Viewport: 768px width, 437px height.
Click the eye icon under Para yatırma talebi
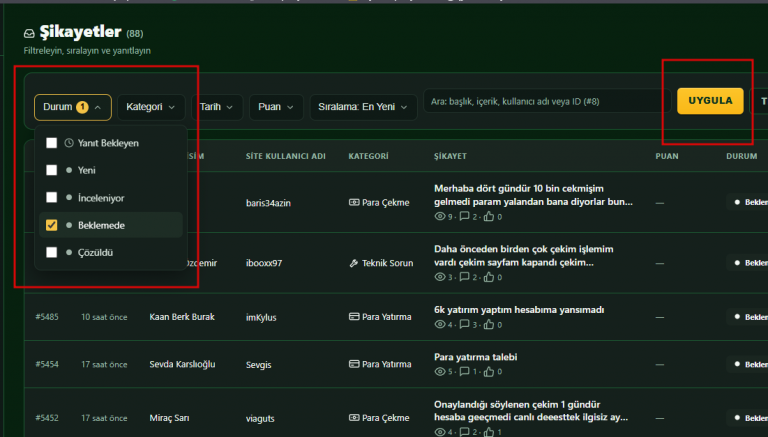point(439,371)
